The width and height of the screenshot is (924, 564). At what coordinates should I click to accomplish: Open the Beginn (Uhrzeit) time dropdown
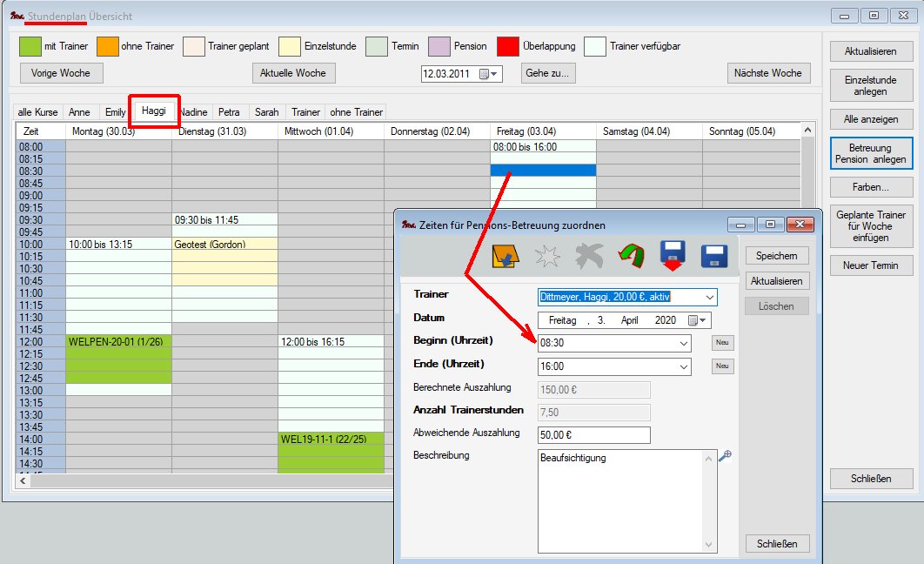(x=683, y=344)
